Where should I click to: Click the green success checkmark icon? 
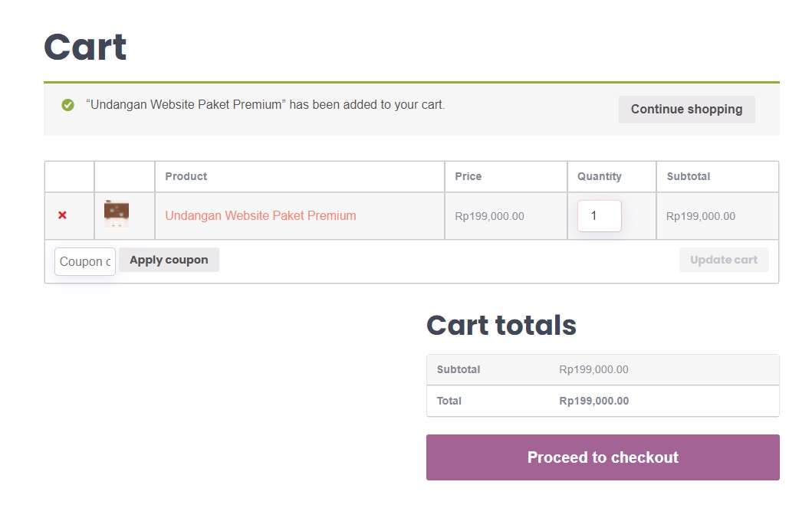(67, 105)
